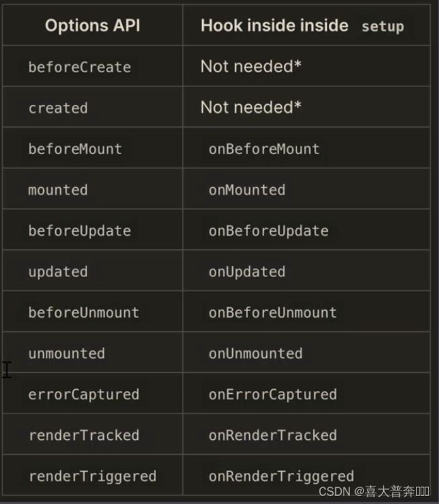Viewport: 439px width, 504px height.
Task: Select the beforeUpdate code label
Action: pyautogui.click(x=80, y=231)
